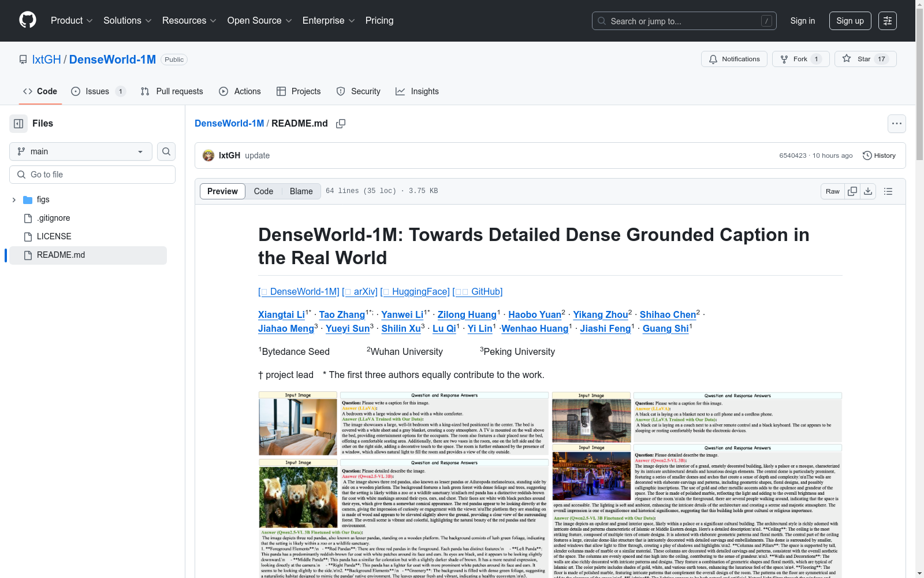
Task: Copy the README.md file path
Action: pyautogui.click(x=341, y=124)
